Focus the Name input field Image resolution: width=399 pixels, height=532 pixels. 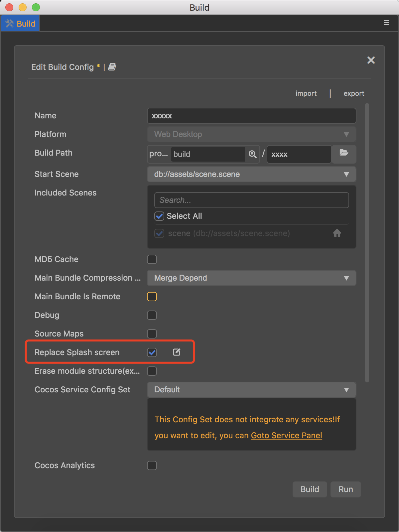coord(251,116)
